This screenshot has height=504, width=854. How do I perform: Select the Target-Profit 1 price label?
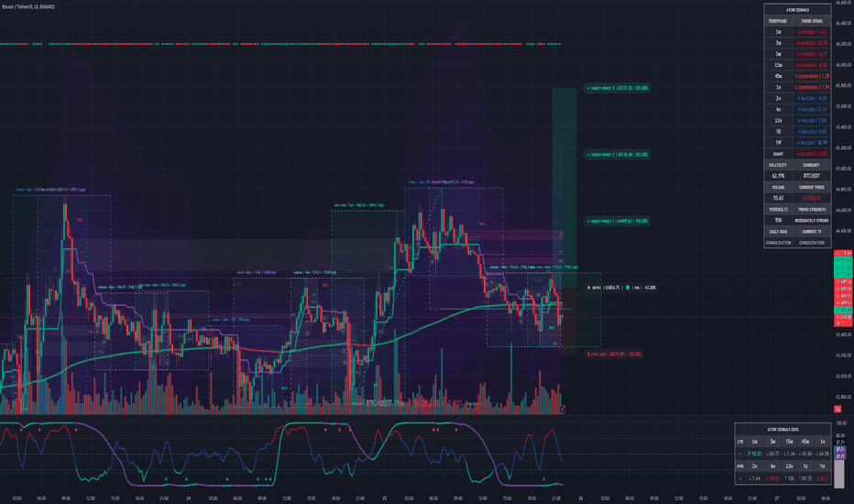coord(617,221)
